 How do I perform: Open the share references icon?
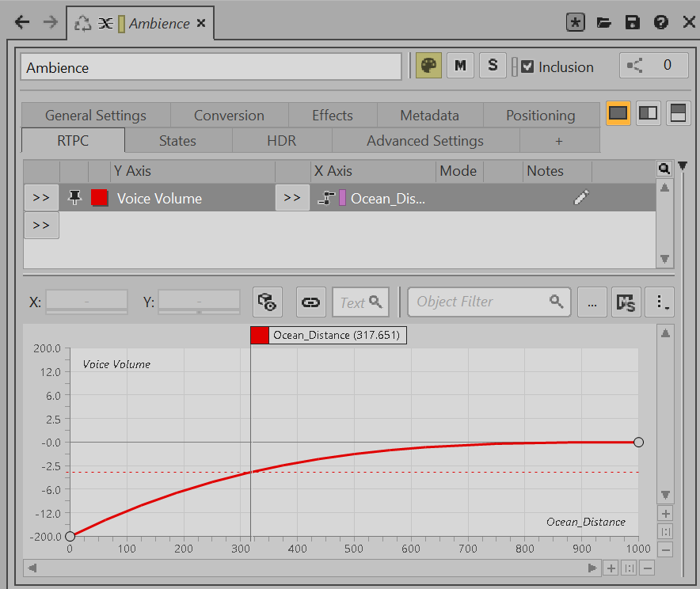(635, 66)
